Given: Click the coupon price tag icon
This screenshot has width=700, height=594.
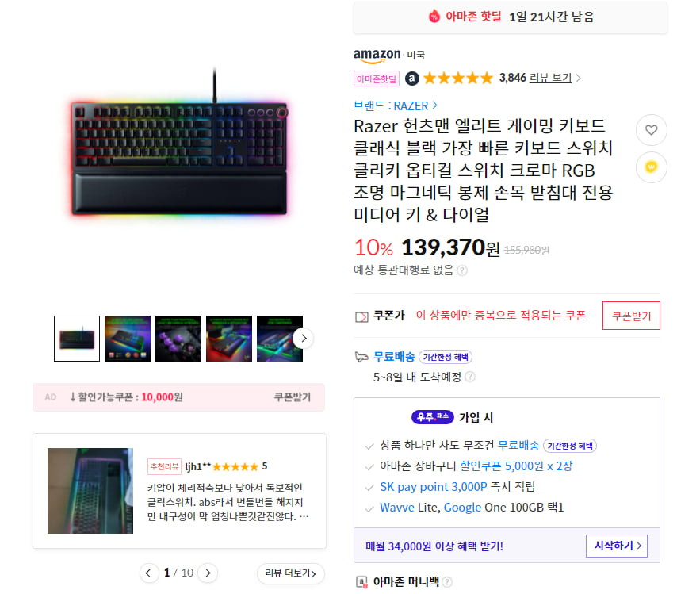Looking at the screenshot, I should tap(361, 317).
